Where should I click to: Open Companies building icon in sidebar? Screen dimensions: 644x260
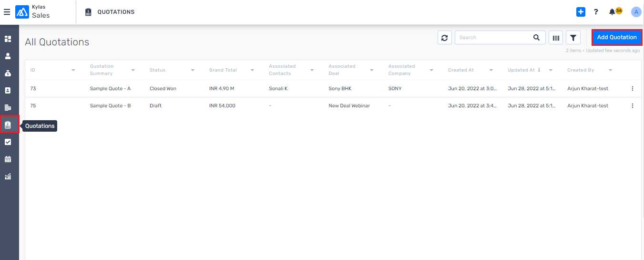coord(8,107)
